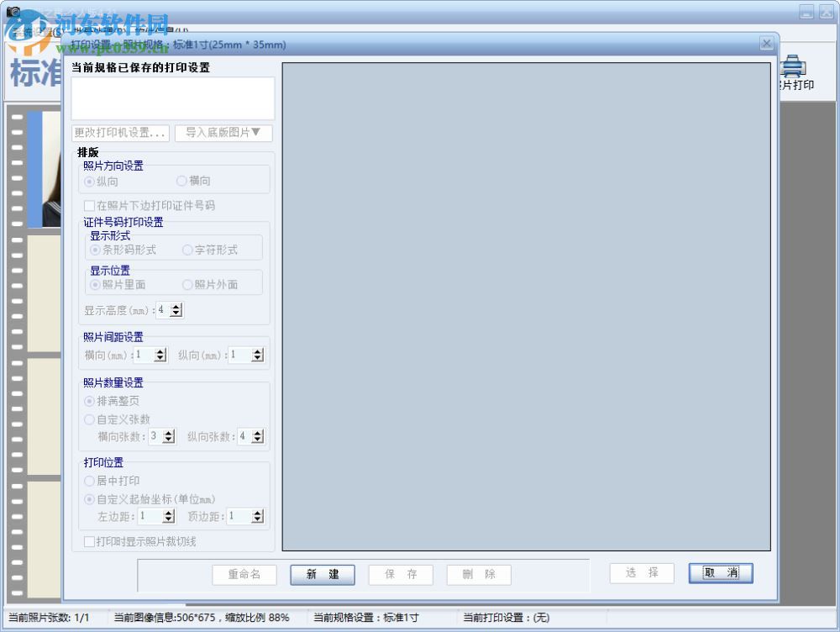Click the 顶边距 value field
840x632 pixels.
click(x=239, y=516)
